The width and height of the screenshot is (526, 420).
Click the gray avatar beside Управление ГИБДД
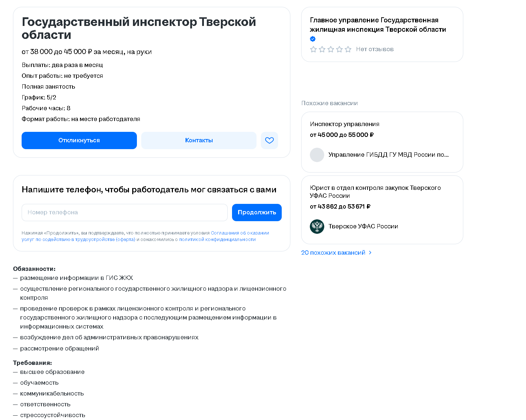coord(317,155)
